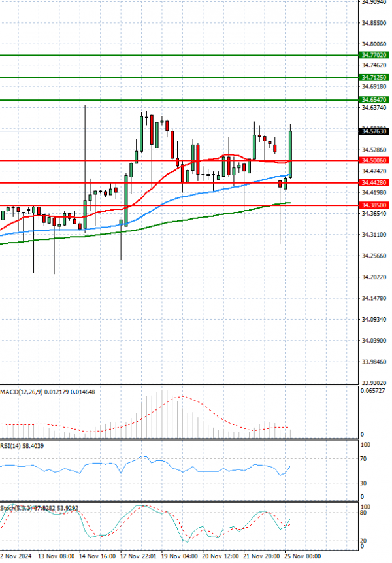
Task: Click the RSI 30 level scale label
Action: click(363, 483)
